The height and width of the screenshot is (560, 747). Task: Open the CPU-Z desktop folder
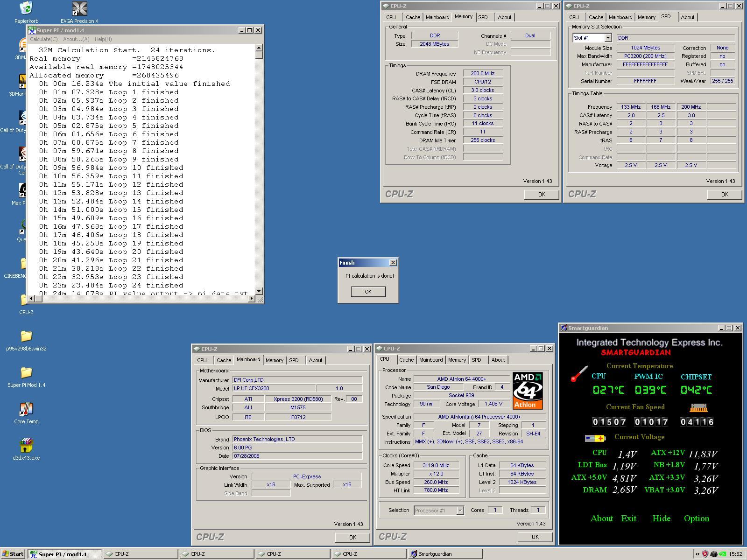click(x=26, y=300)
